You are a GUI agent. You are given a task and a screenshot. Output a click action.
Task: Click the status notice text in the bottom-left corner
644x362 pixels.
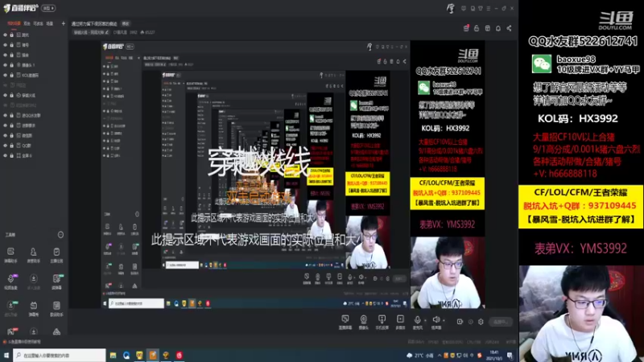[23, 341]
